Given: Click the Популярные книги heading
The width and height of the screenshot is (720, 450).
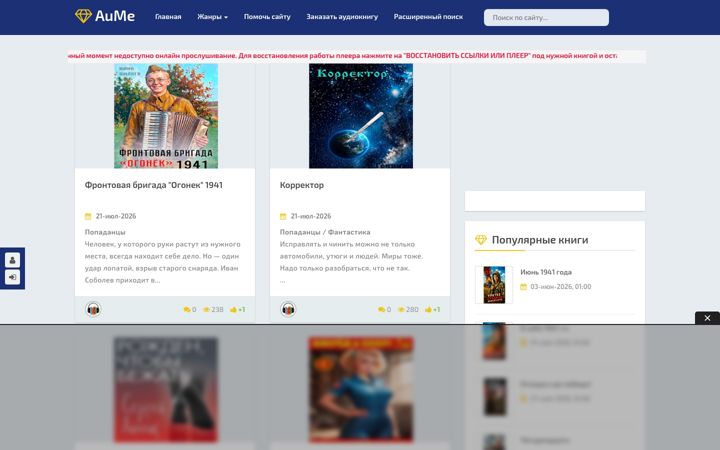Looking at the screenshot, I should click(x=540, y=240).
